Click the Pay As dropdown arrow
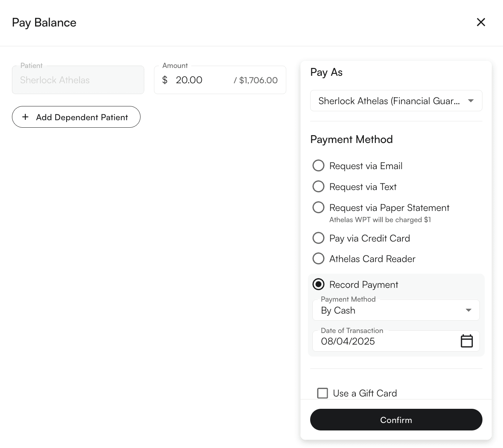Image resolution: width=503 pixels, height=448 pixels. coord(471,101)
